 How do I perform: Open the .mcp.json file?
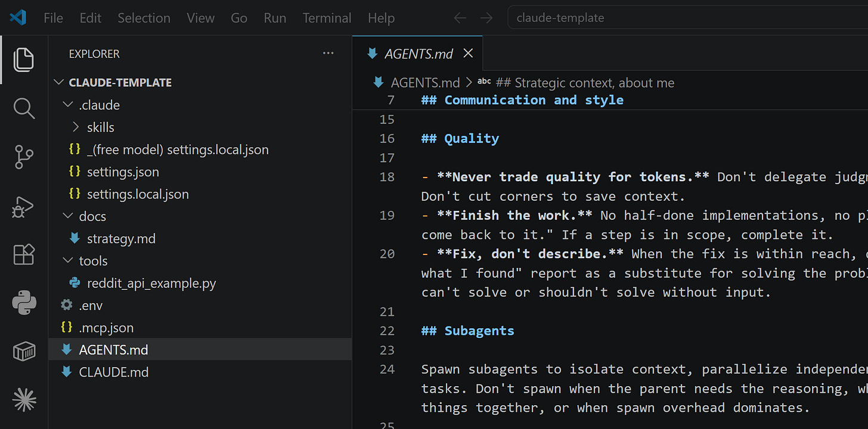point(106,327)
